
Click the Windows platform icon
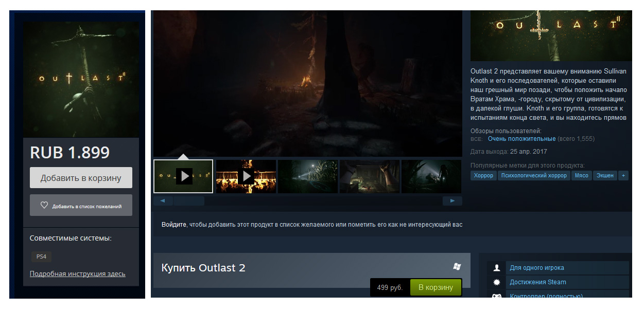tap(457, 267)
